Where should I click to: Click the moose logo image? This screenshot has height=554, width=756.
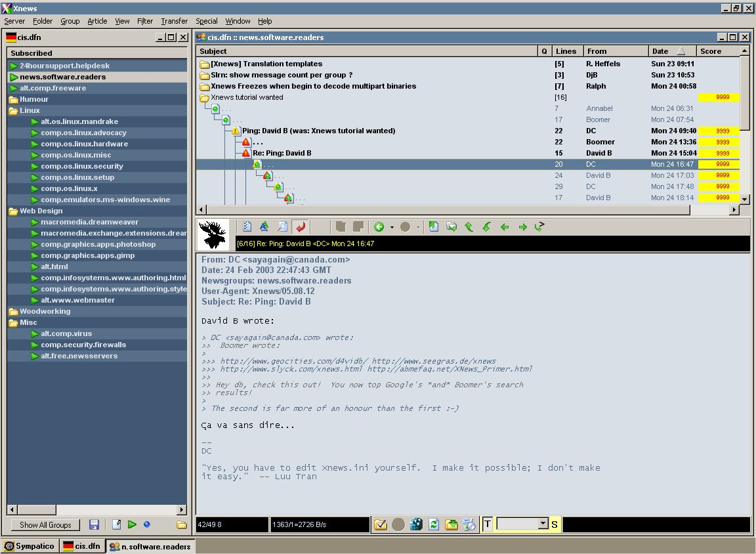click(x=213, y=234)
